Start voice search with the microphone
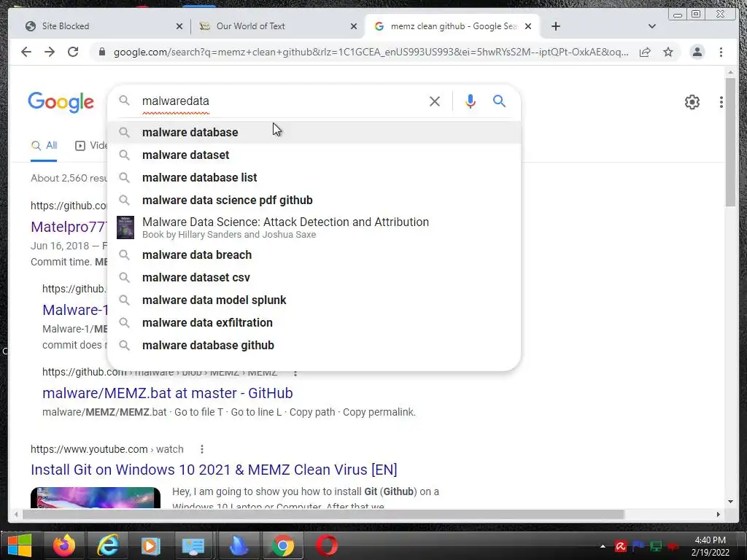 [471, 101]
